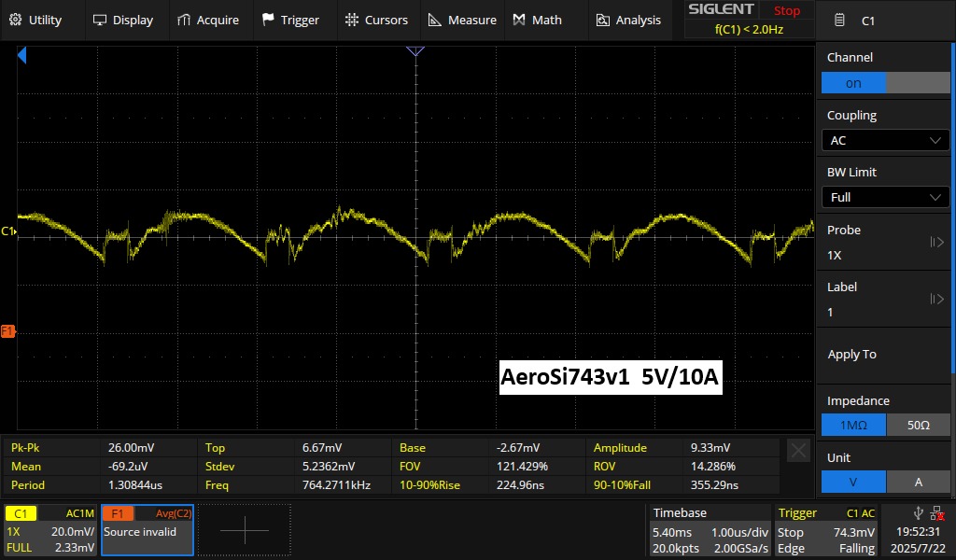Click the Analysis chart icon
The width and height of the screenshot is (956, 560).
coord(602,21)
